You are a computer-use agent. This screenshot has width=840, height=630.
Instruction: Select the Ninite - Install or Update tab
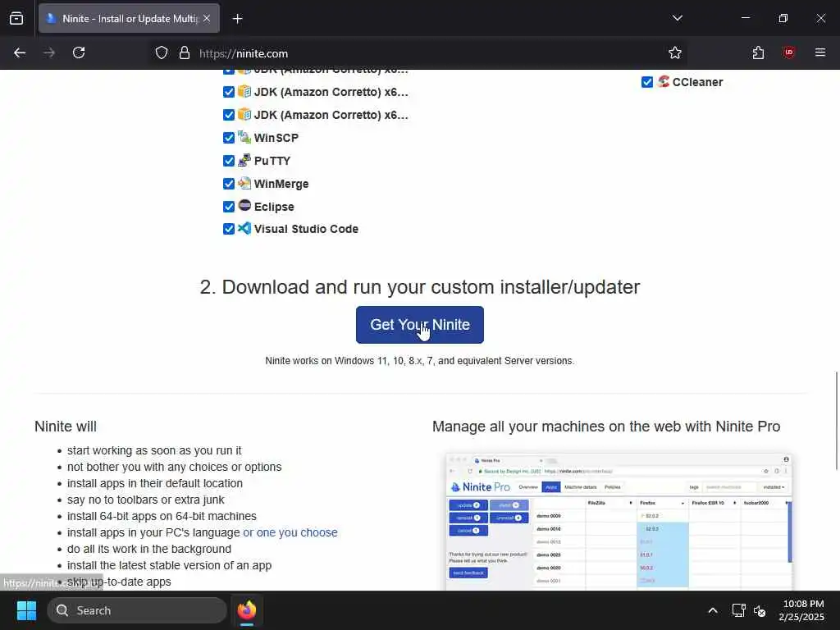point(129,19)
